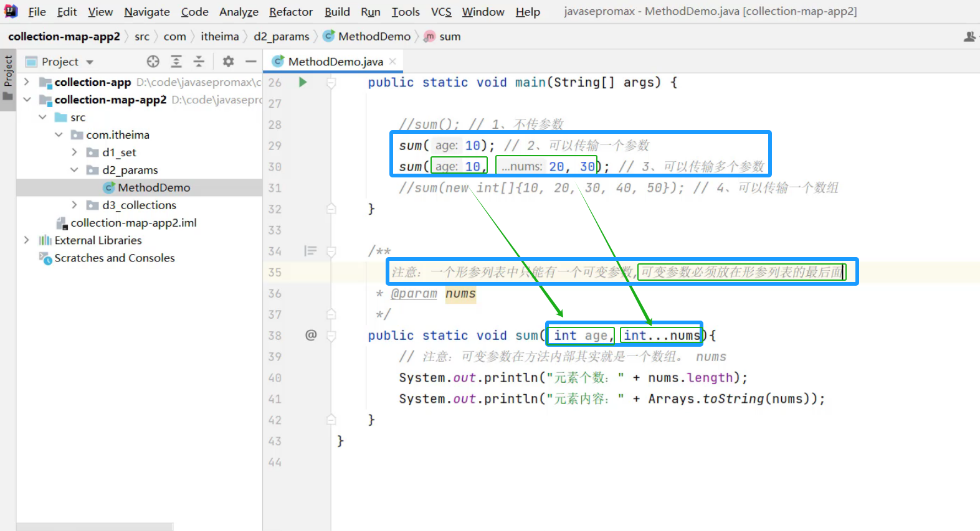Open the View menu
980x531 pixels.
100,12
